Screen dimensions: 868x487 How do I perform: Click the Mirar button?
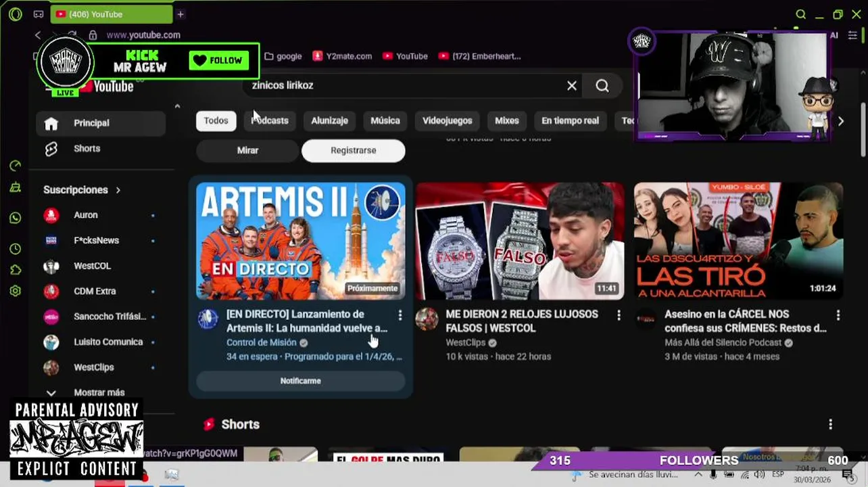[x=247, y=150]
